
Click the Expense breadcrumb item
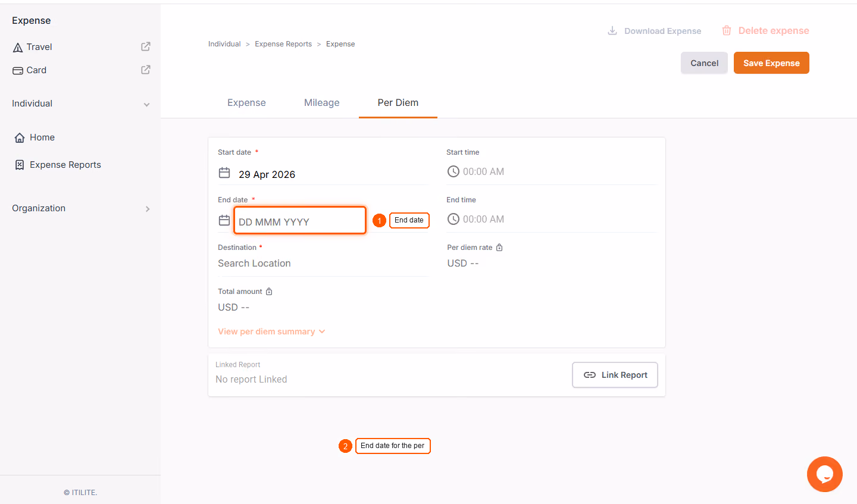[340, 44]
